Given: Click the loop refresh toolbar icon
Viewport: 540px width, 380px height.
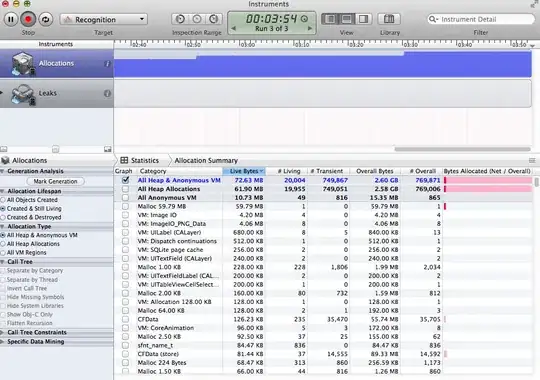Looking at the screenshot, I should tap(45, 19).
